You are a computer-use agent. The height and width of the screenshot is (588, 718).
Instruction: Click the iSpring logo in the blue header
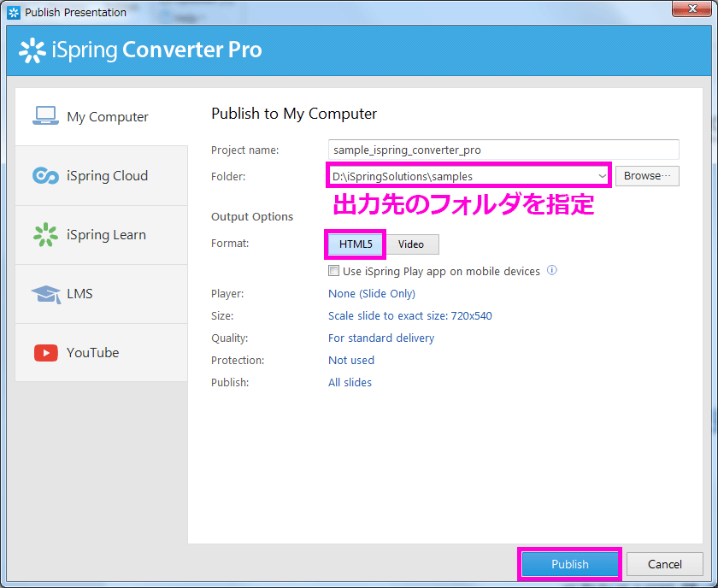point(32,50)
